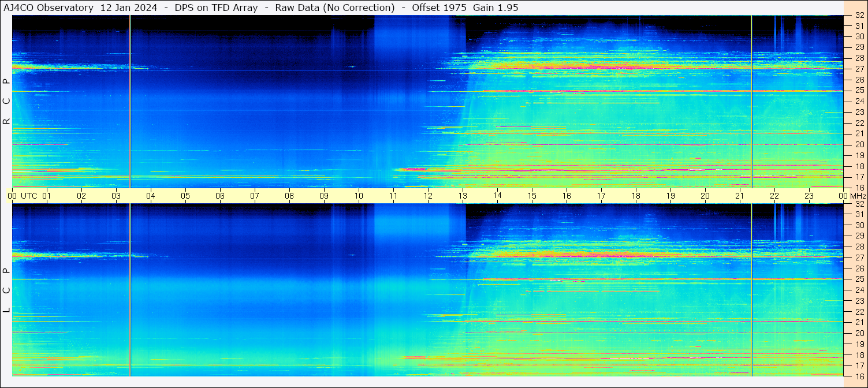
Task: Click the date '12 Jan 2024' in the header
Action: [x=129, y=8]
